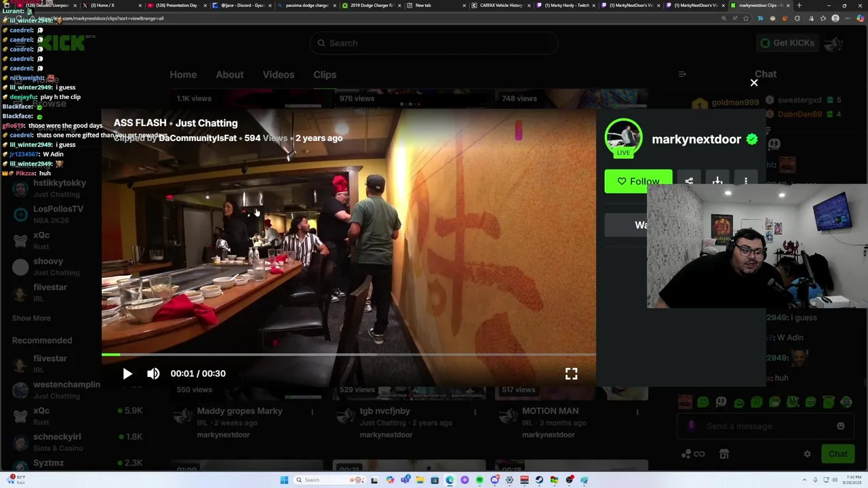Mute the clip with the speaker icon
Screen dimensions: 868x488
[x=153, y=373]
